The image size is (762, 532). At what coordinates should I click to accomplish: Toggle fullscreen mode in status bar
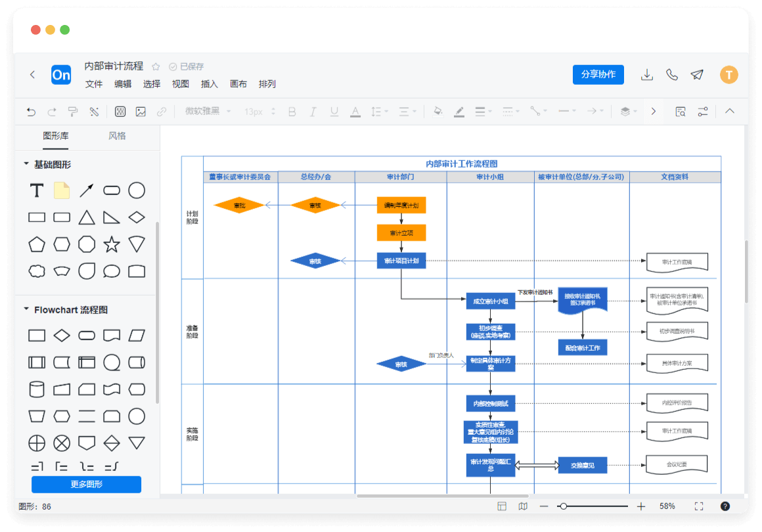pos(699,506)
